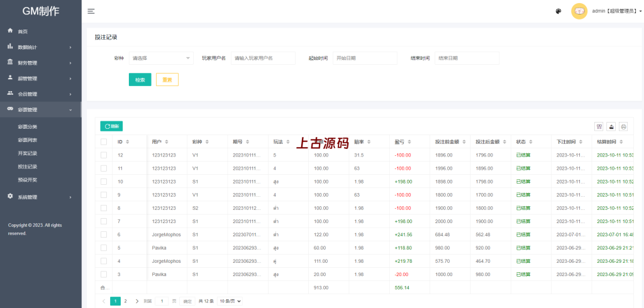Click the 确定 page jump button
The height and width of the screenshot is (308, 644).
click(x=187, y=301)
